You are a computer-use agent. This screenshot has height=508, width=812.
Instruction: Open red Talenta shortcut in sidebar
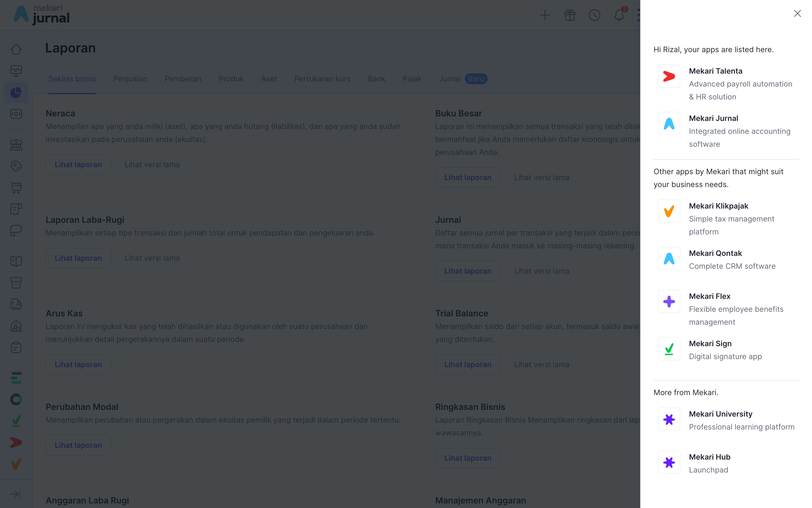pyautogui.click(x=16, y=442)
